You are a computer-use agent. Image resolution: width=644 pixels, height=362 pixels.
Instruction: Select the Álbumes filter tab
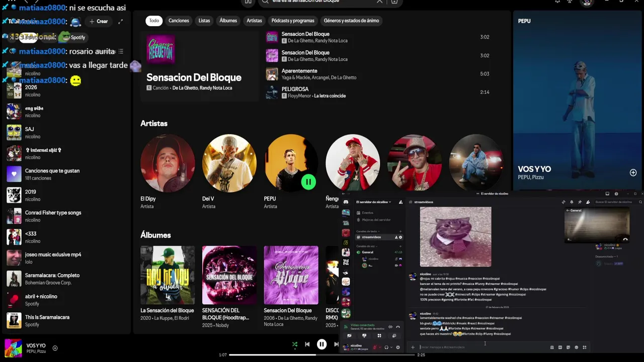[x=228, y=21]
